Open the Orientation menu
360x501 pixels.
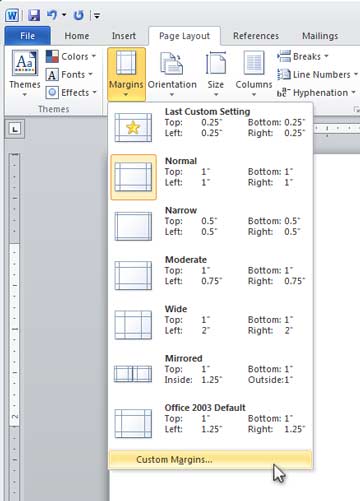(x=172, y=74)
